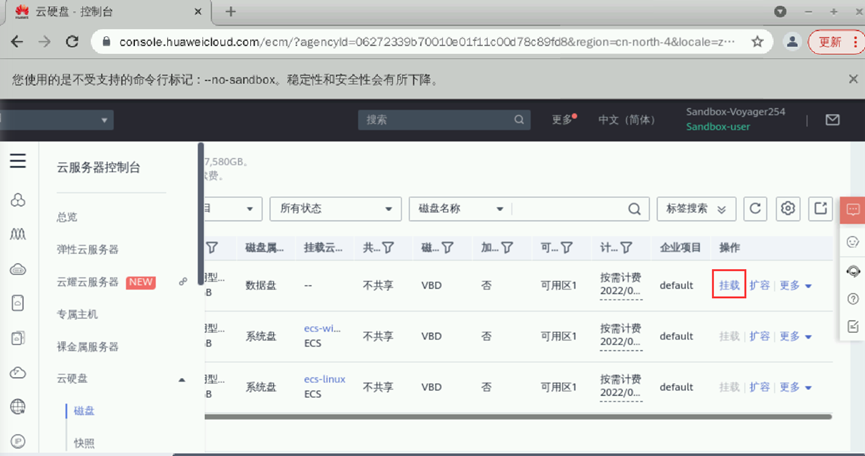The width and height of the screenshot is (865, 456).
Task: Select 磁盘 under 云硬盘
Action: click(84, 411)
